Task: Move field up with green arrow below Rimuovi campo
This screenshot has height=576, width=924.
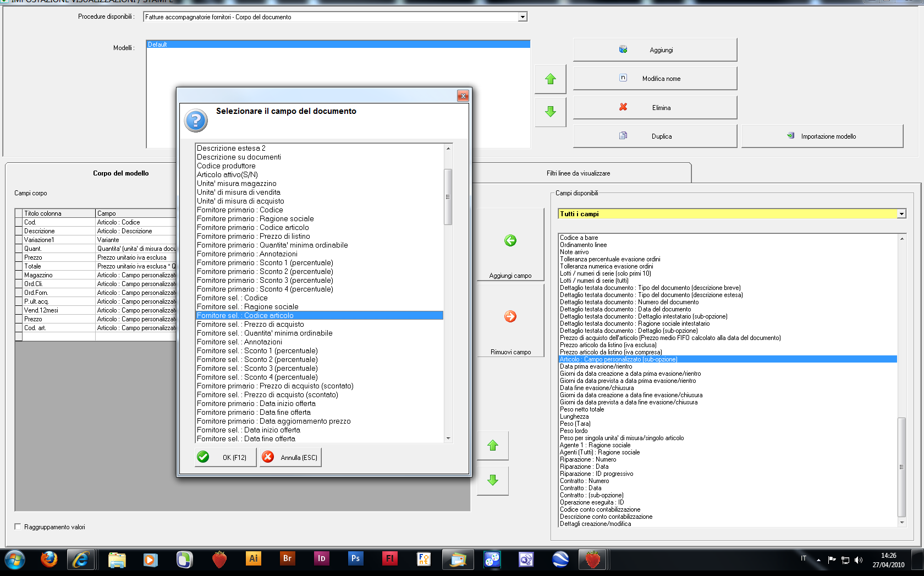Action: coord(493,446)
